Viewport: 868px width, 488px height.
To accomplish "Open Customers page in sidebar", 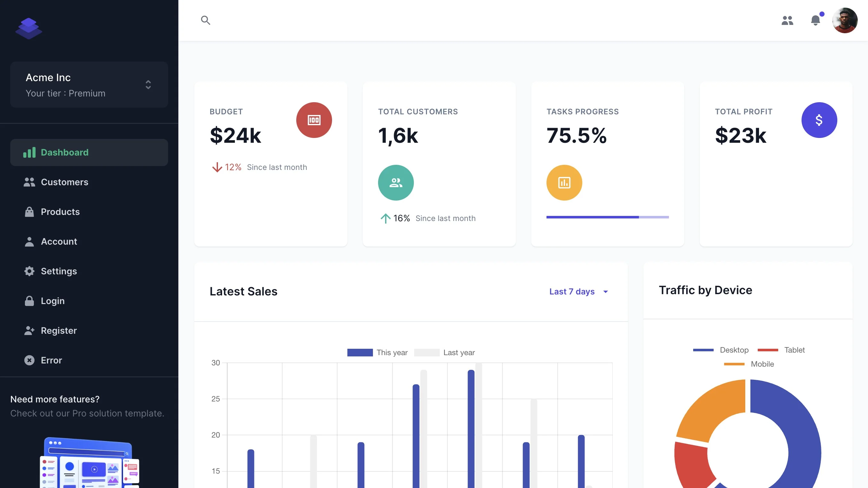I will coord(89,182).
